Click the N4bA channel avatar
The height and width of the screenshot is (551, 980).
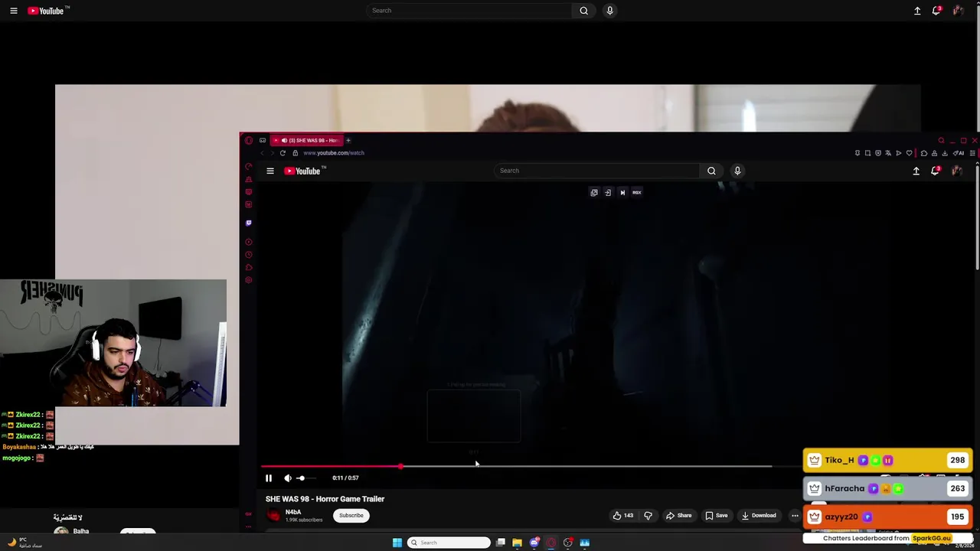point(274,516)
